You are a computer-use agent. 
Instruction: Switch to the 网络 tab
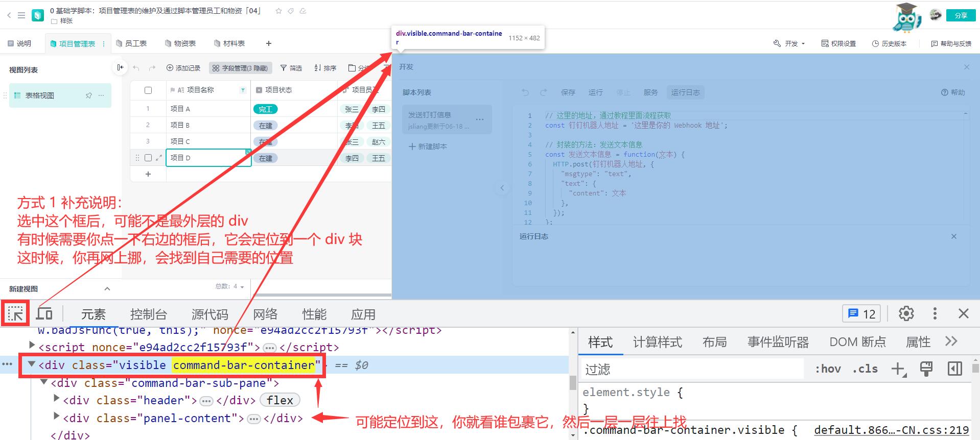pos(265,314)
